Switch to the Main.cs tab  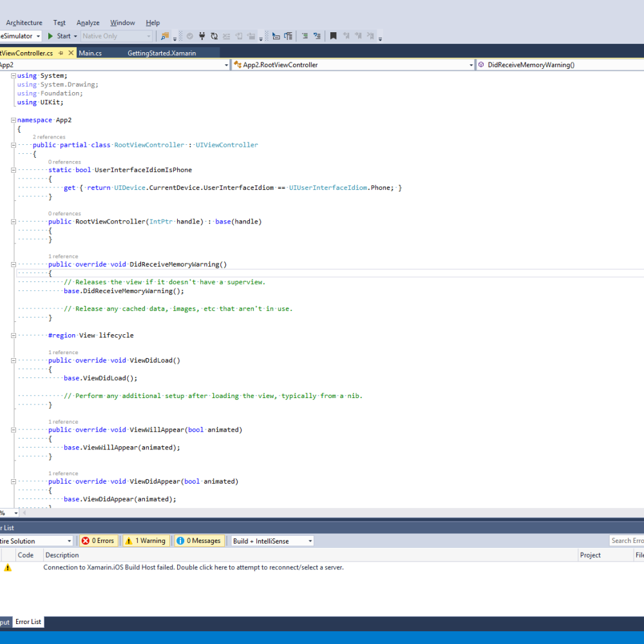tap(89, 53)
